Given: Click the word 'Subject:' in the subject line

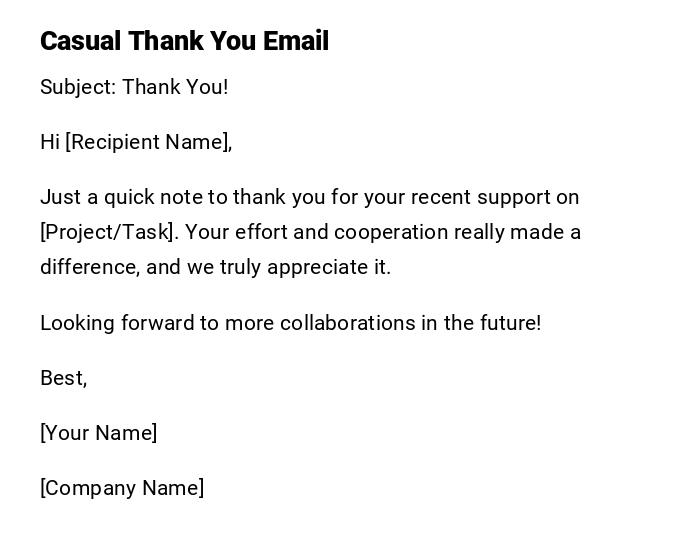Looking at the screenshot, I should [78, 87].
